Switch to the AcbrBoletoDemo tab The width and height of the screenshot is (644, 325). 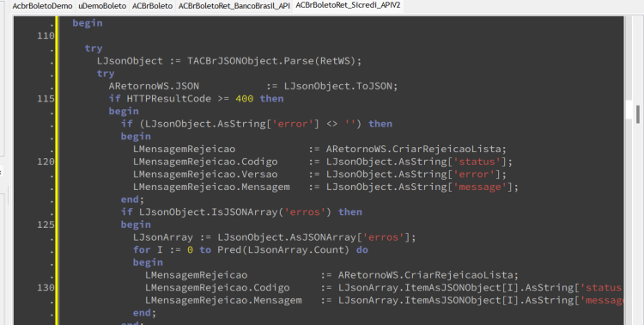click(42, 6)
